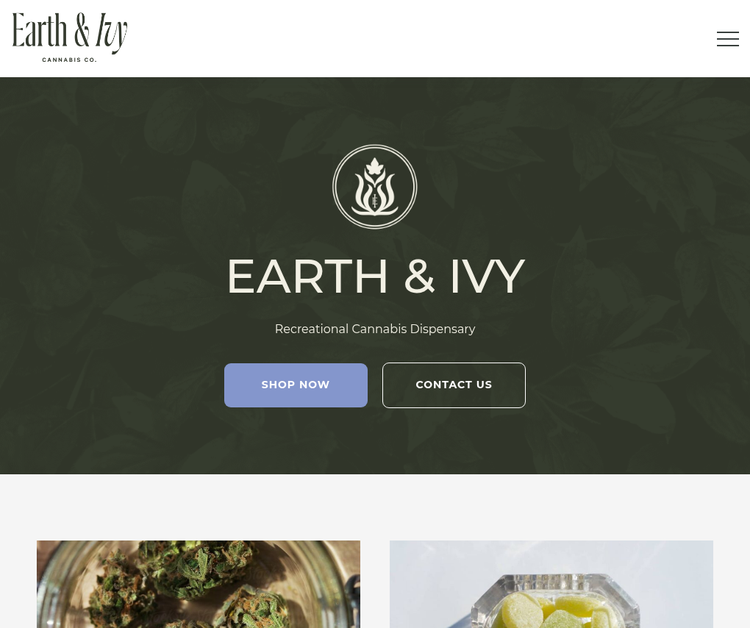Click the glass dish holding gummies
750x628 pixels.
pos(555,601)
